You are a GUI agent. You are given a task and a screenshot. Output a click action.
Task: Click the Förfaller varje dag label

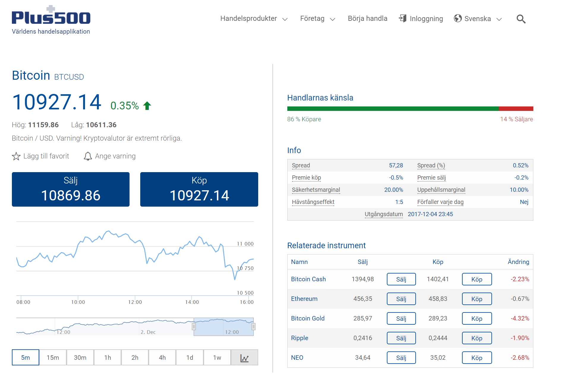[x=440, y=202]
